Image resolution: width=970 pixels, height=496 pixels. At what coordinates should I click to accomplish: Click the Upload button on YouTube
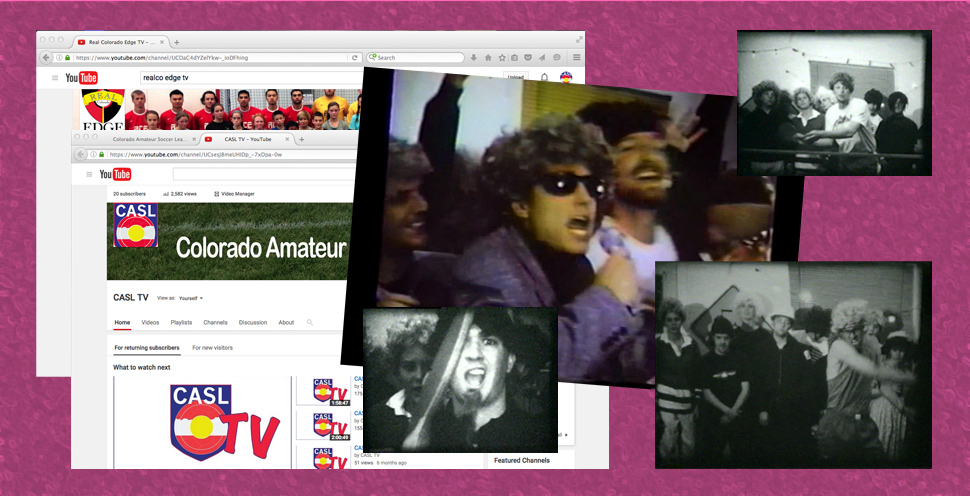point(516,77)
